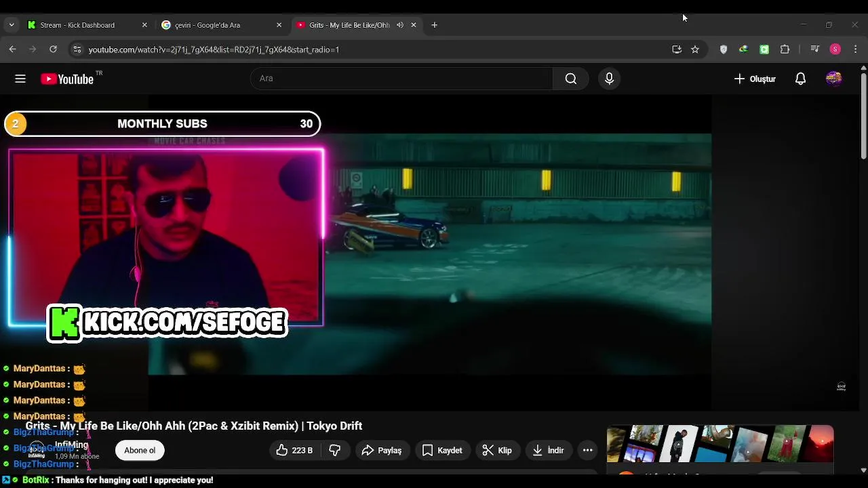
Task: View site information icon in address bar
Action: click(77, 49)
